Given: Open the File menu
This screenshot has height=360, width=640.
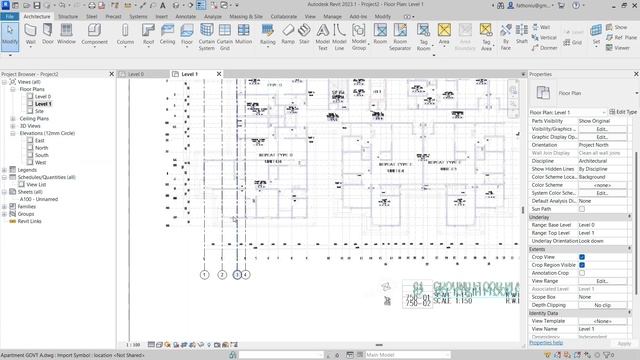Looking at the screenshot, I should tap(9, 16).
